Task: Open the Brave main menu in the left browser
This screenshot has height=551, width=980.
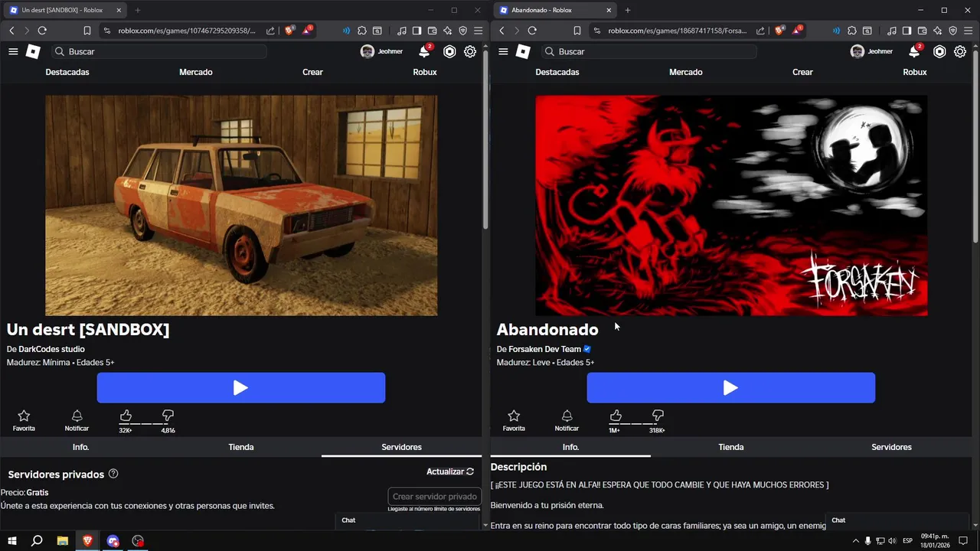Action: [478, 31]
